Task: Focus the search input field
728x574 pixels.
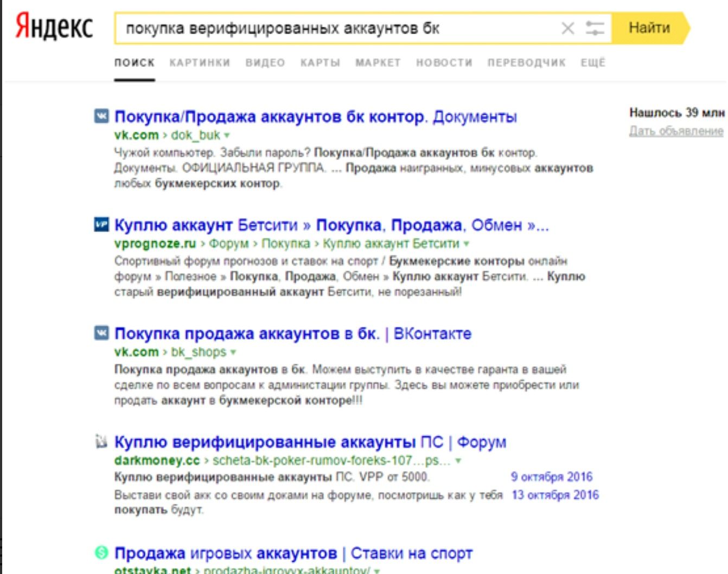Action: [336, 28]
